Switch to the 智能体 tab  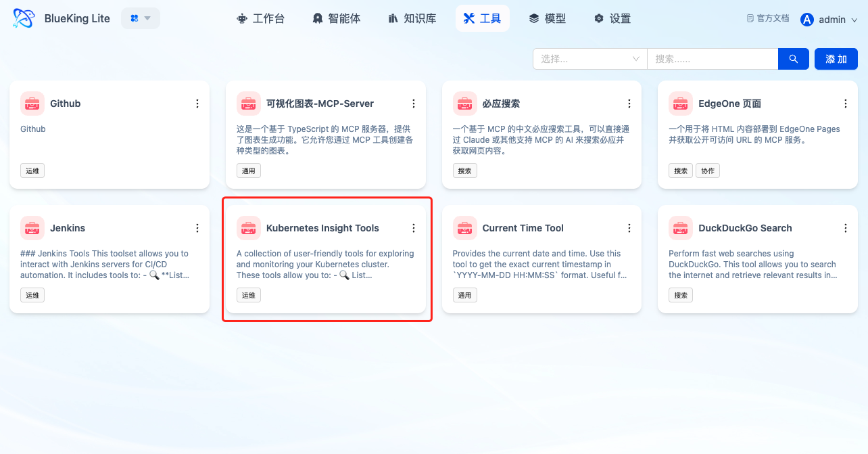[337, 19]
